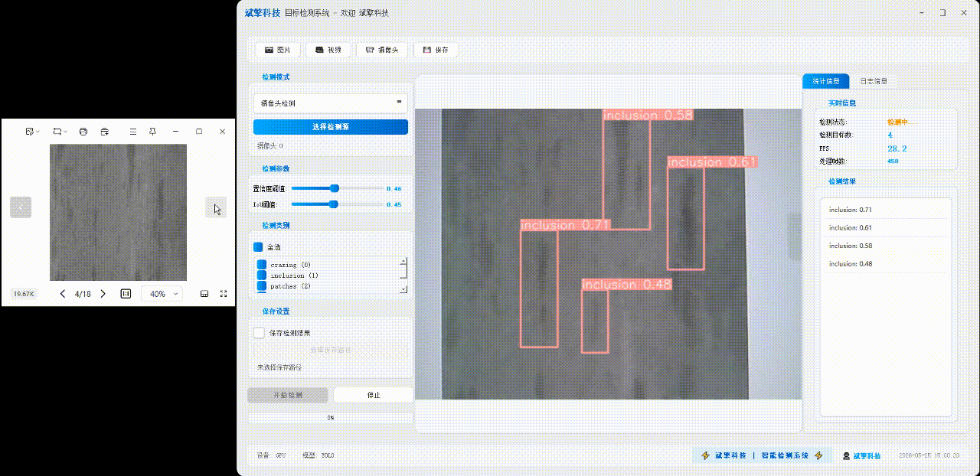
Task: Click the 视频 video source button
Action: pos(328,50)
